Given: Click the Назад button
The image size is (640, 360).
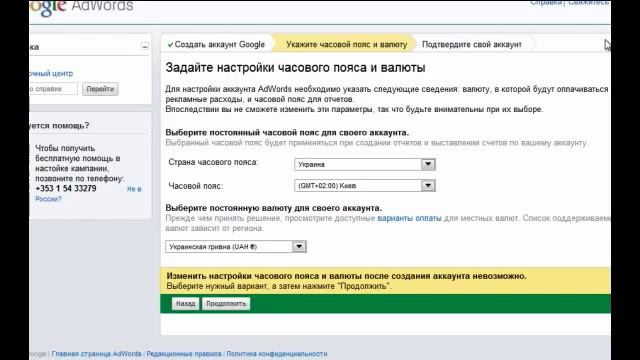Looking at the screenshot, I should [185, 304].
